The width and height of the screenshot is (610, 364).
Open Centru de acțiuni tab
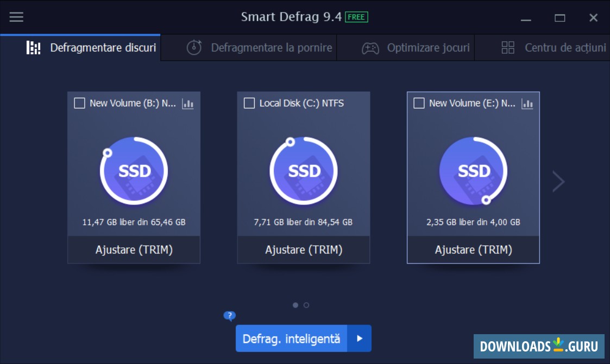pos(542,47)
